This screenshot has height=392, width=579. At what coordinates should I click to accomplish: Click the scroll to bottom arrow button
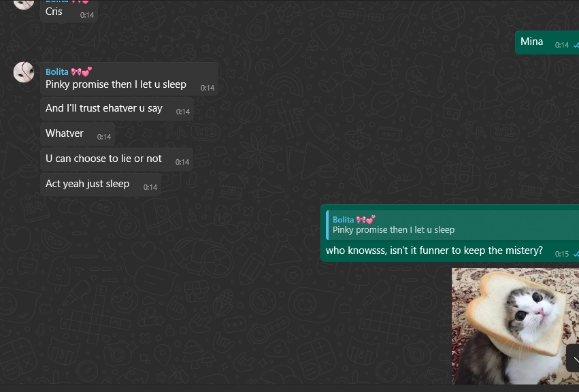tap(574, 359)
